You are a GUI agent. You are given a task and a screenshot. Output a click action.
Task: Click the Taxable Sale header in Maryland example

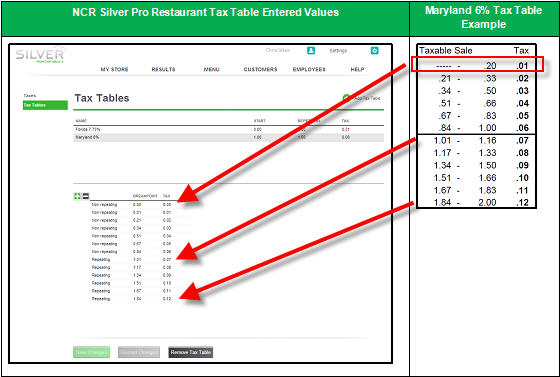(x=445, y=51)
